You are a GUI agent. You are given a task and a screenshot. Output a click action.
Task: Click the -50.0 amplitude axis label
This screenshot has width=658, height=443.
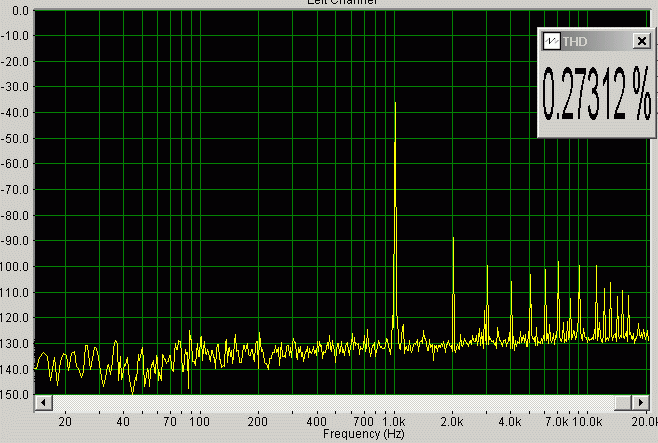tap(15, 139)
